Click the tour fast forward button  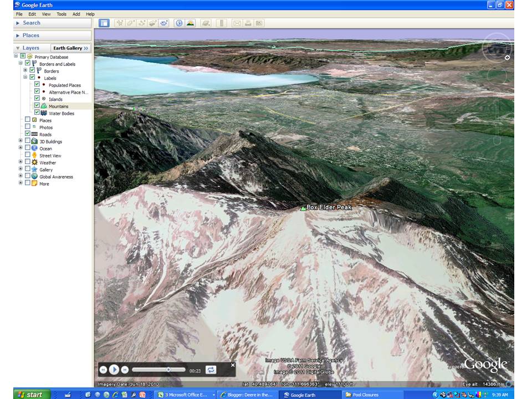[125, 370]
